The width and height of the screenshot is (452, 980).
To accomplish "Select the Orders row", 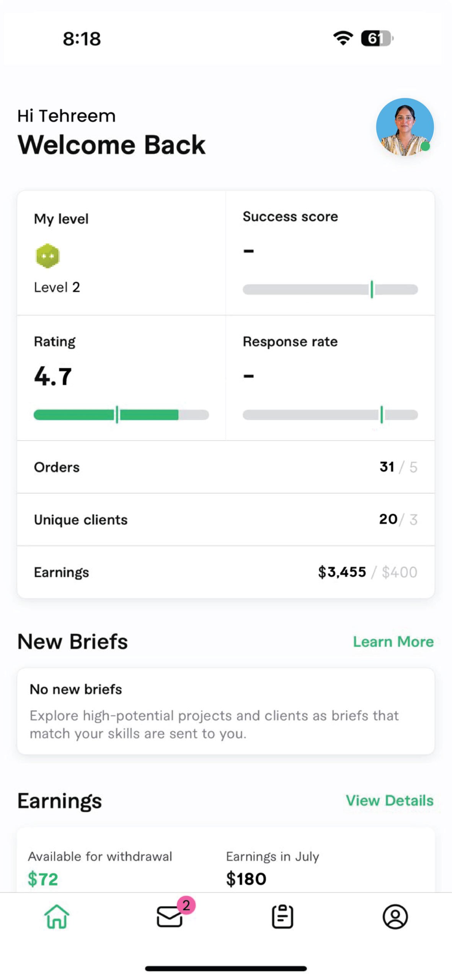I will (226, 467).
